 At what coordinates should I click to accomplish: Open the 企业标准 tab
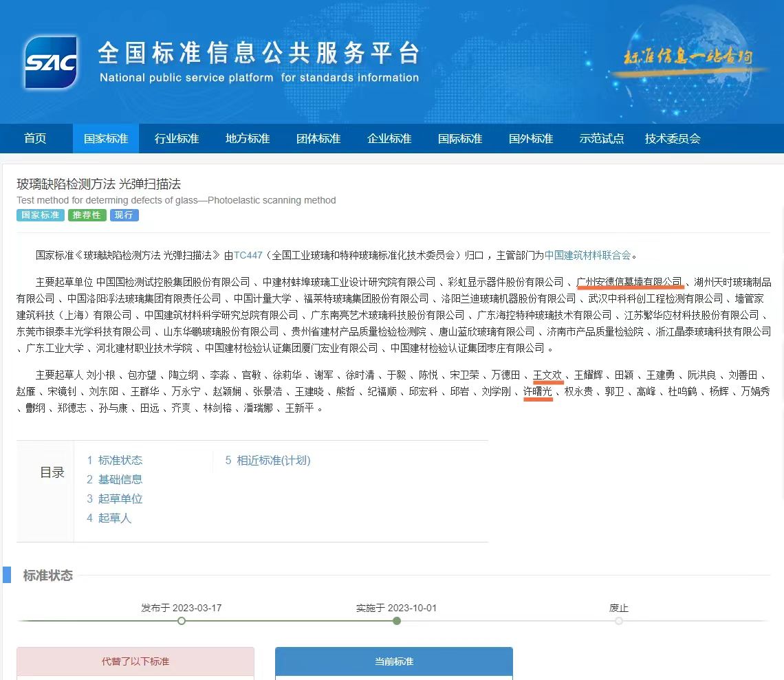tap(389, 138)
